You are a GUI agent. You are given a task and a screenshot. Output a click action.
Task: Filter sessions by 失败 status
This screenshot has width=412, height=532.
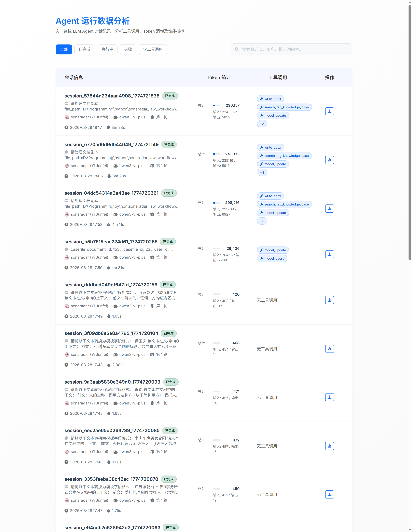click(128, 49)
